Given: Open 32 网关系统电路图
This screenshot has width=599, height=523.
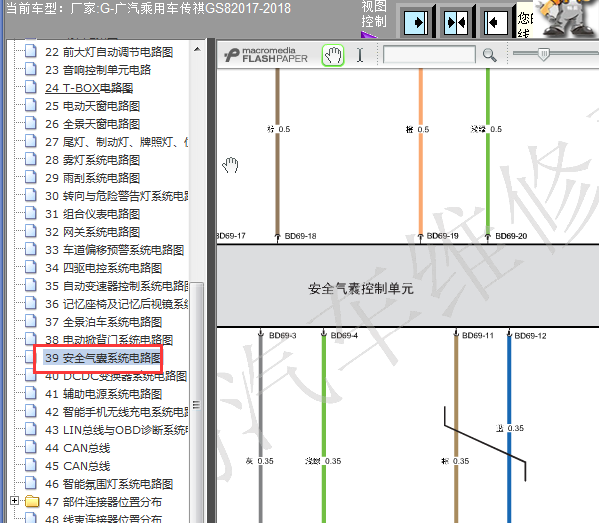Looking at the screenshot, I should click(x=92, y=232).
